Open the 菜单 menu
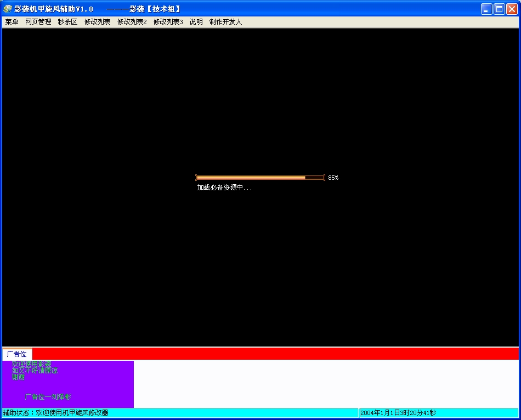Screen dimensions: 521x420 coord(12,22)
